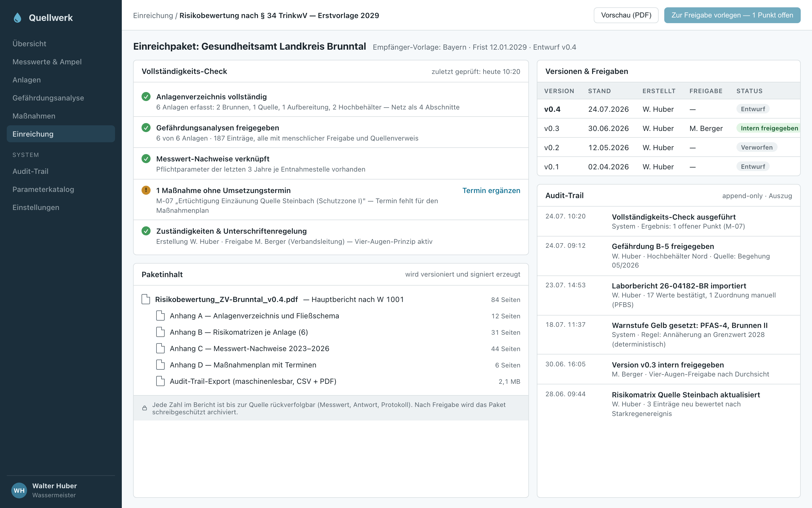Image resolution: width=812 pixels, height=508 pixels.
Task: Click the STATUS column header
Action: [749, 91]
